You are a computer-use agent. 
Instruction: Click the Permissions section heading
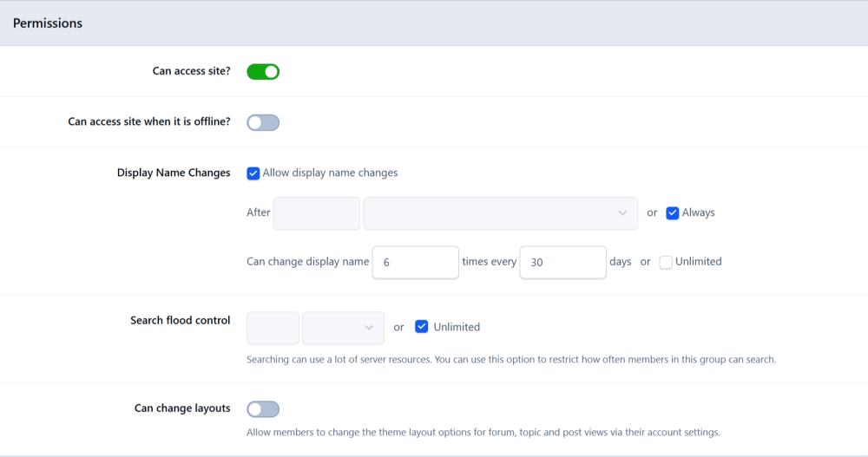(x=48, y=23)
